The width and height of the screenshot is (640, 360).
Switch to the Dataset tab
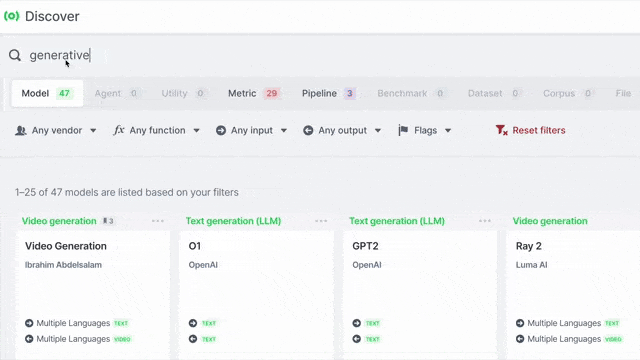pyautogui.click(x=494, y=93)
